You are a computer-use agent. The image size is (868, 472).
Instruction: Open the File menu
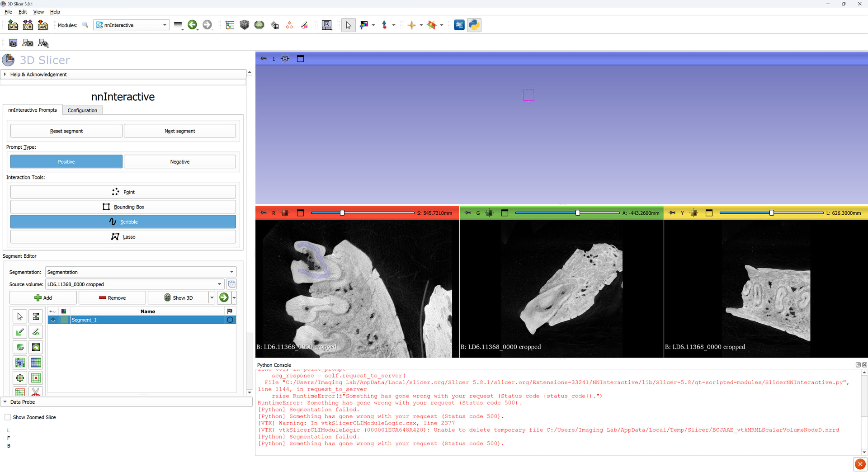pos(8,12)
